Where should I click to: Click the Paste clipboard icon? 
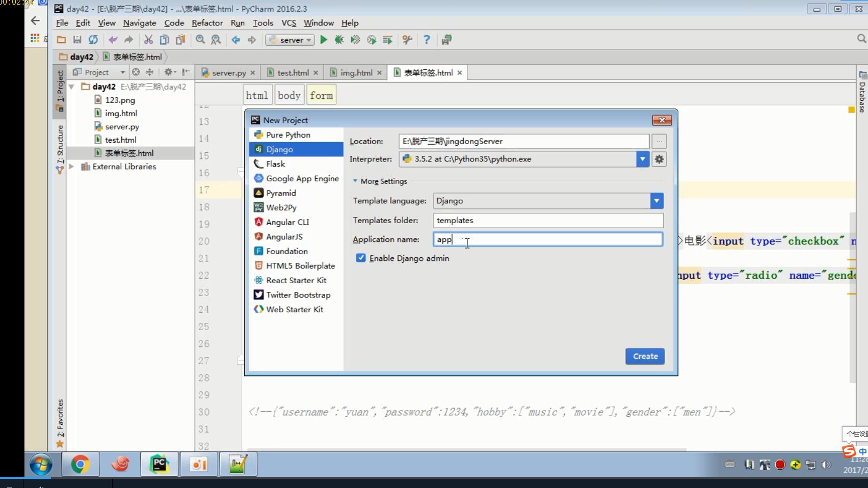click(x=180, y=40)
